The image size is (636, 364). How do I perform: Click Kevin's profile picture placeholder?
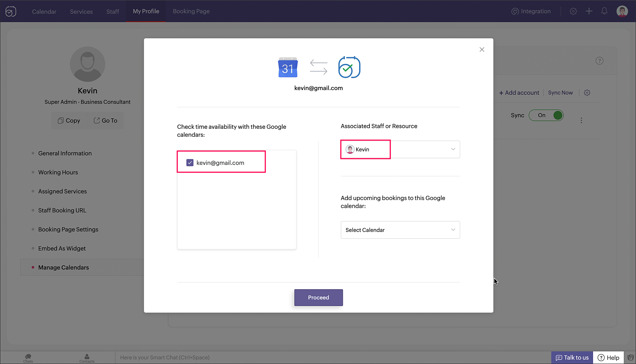87,64
